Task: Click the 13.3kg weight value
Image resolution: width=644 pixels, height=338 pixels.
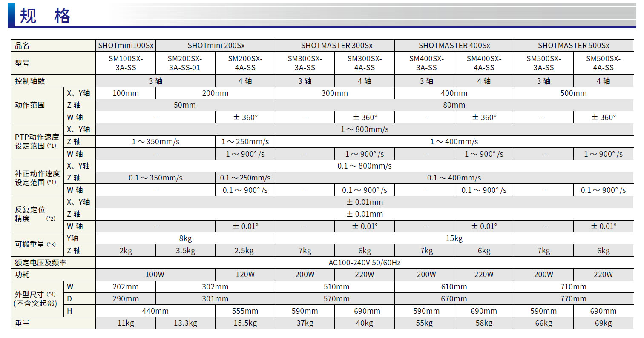Action: pyautogui.click(x=185, y=324)
